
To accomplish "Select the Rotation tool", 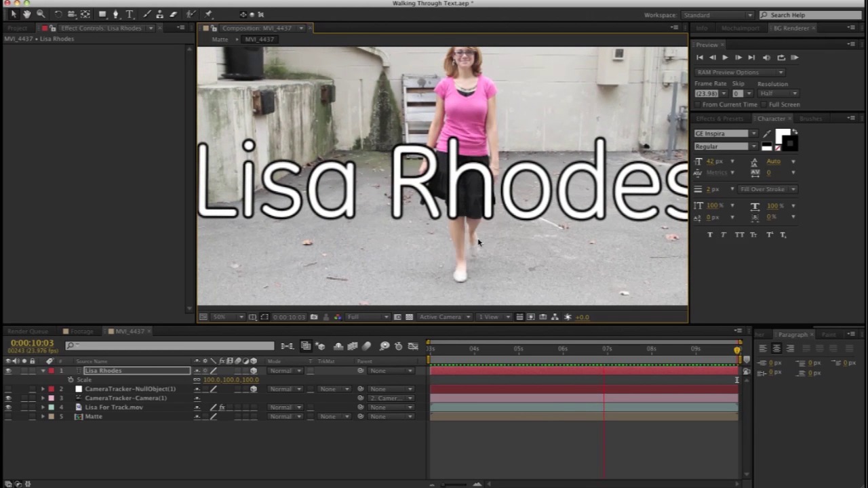I will pyautogui.click(x=58, y=14).
